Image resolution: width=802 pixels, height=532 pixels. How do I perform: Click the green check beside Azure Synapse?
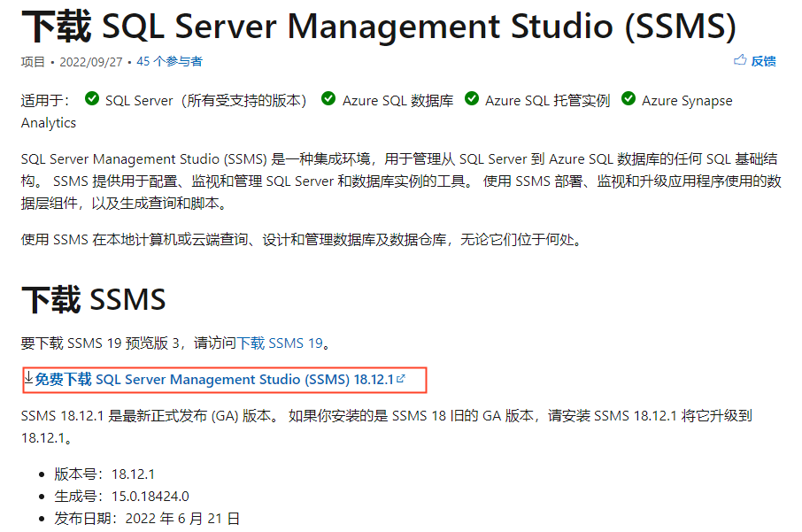tap(628, 98)
